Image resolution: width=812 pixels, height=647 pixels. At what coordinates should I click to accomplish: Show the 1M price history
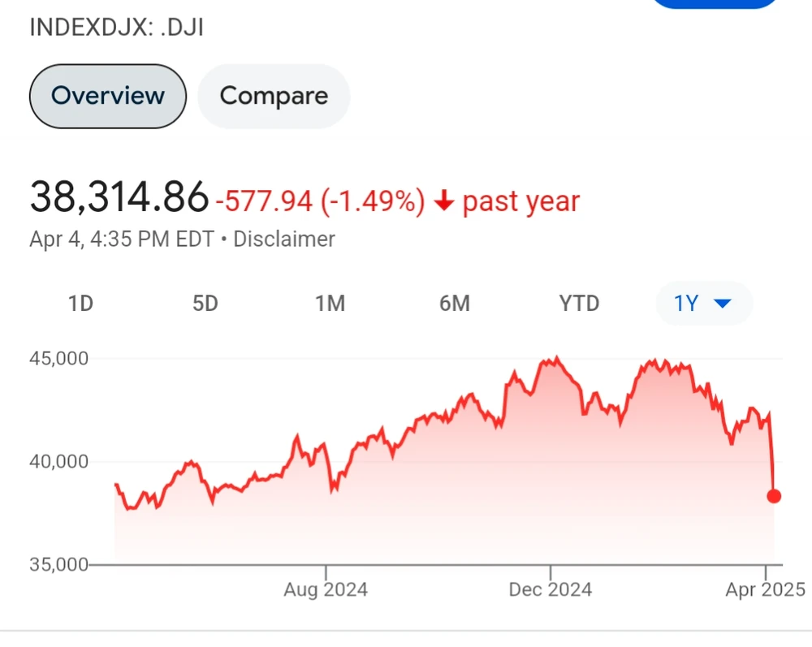coord(330,304)
